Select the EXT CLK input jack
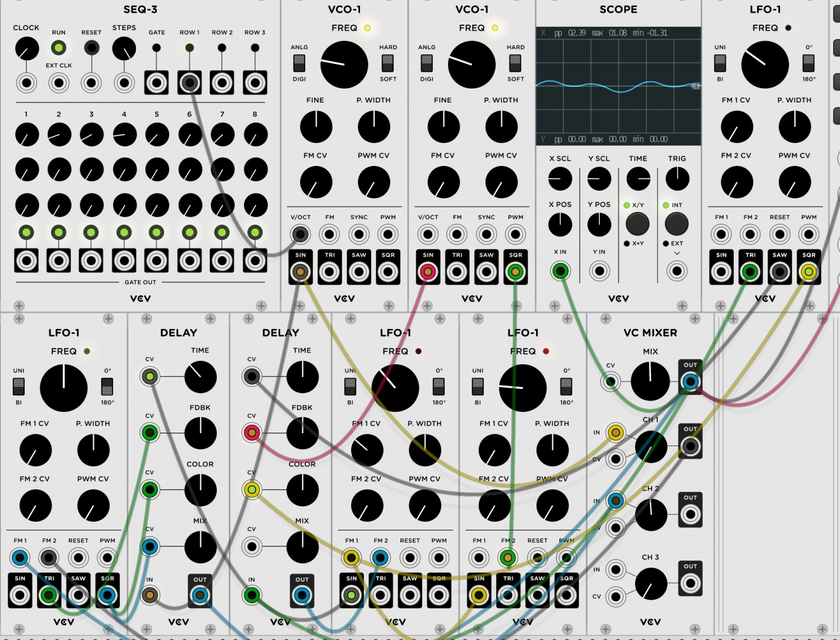 pos(59,83)
